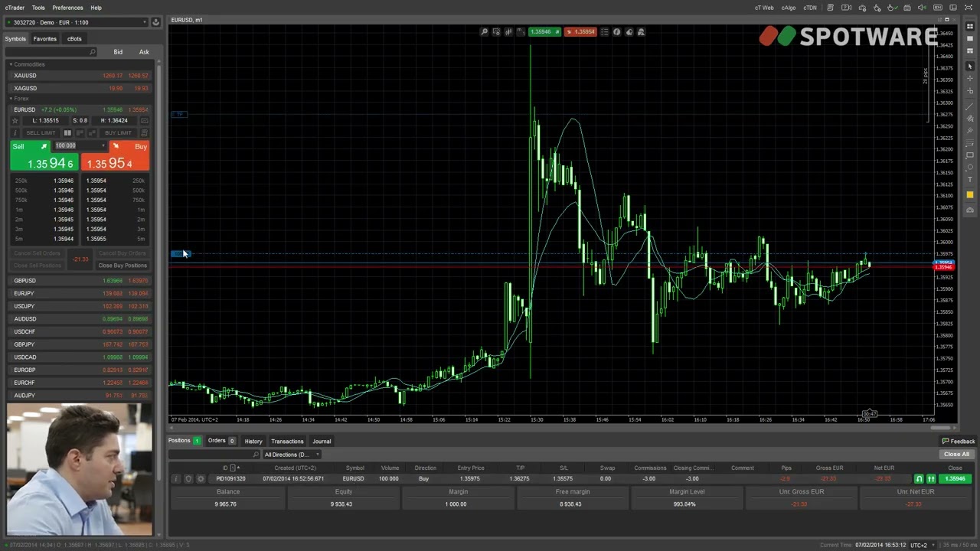Add EURUSD to favorites with star
The height and width of the screenshot is (551, 980).
pos(15,121)
